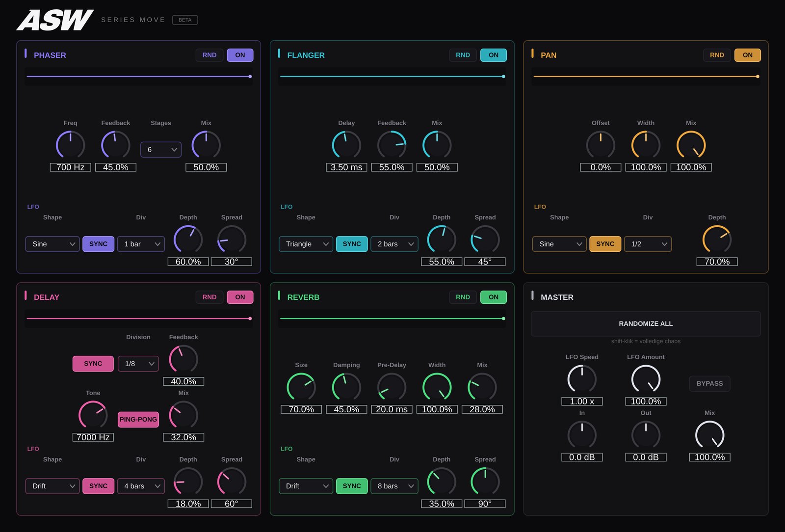
Task: Open the Phaser Stages dropdown
Action: pos(161,150)
